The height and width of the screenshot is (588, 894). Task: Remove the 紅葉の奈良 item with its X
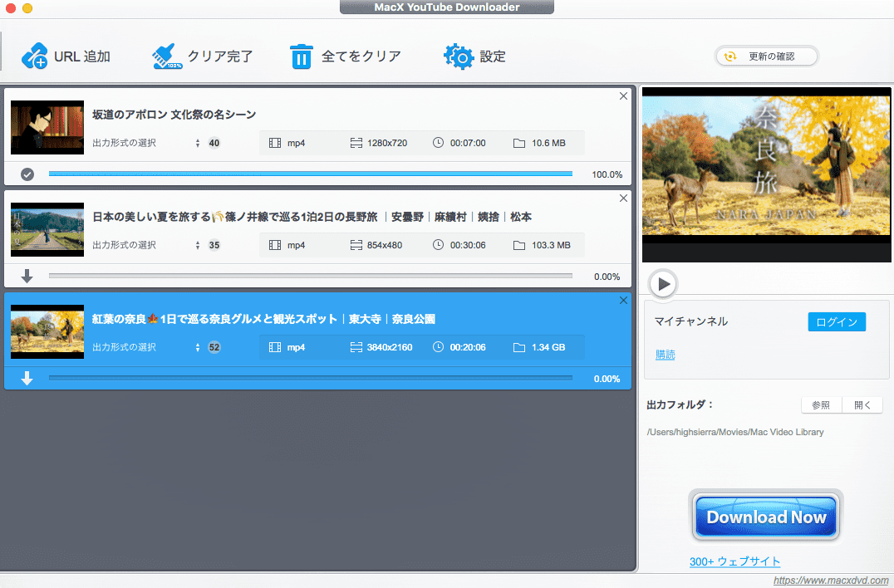(623, 301)
